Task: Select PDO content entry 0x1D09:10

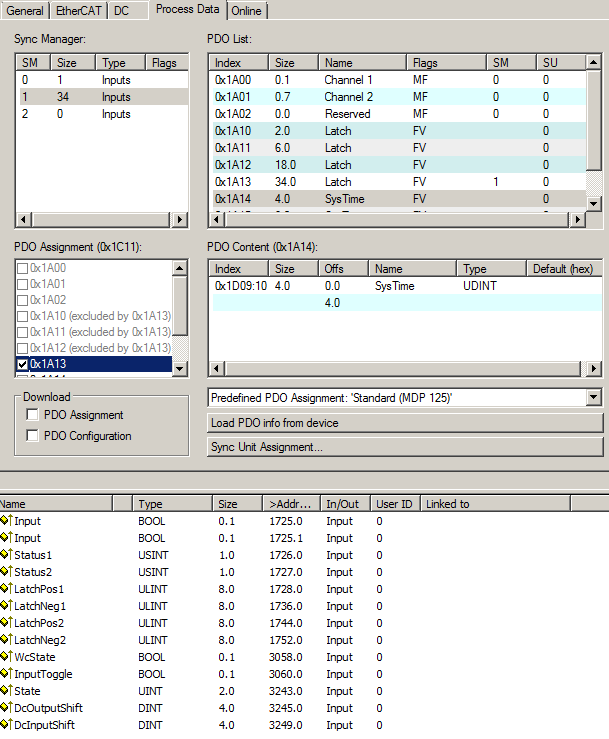Action: tap(405, 286)
